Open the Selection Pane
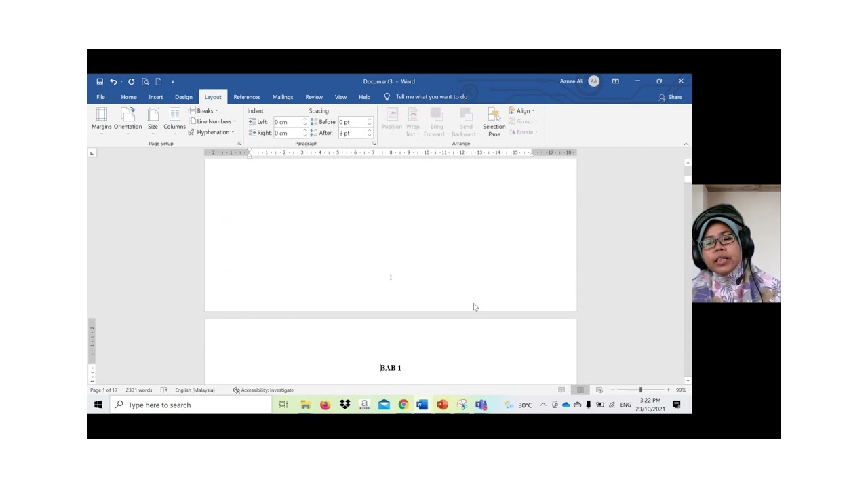 (494, 122)
